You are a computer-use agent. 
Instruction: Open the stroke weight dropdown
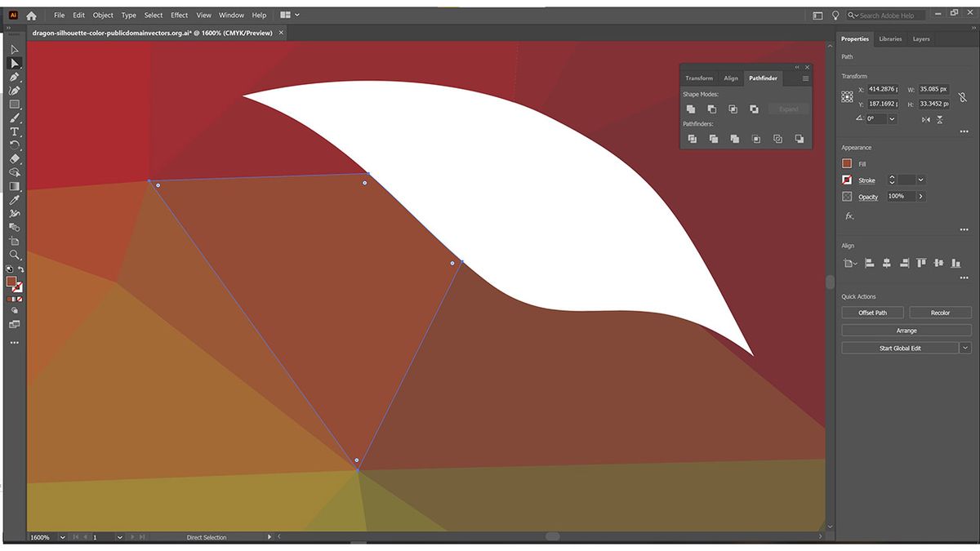[x=920, y=179]
